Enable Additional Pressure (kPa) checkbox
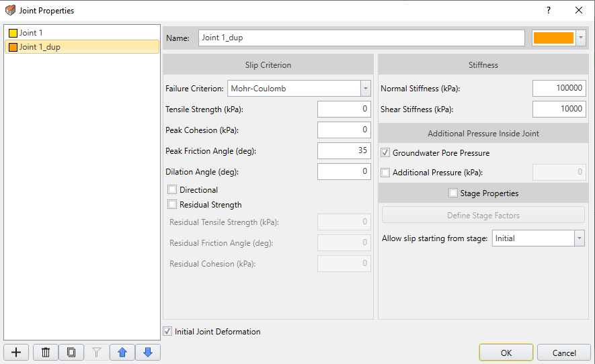 (x=385, y=173)
